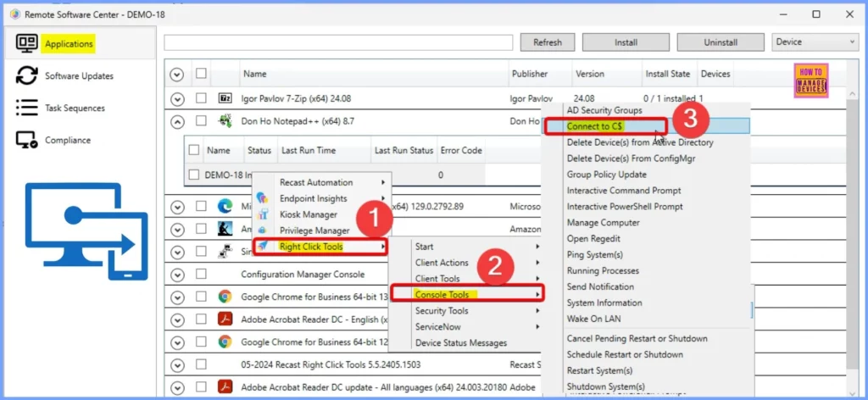Click the application search input field
868x400 pixels.
pyautogui.click(x=339, y=42)
